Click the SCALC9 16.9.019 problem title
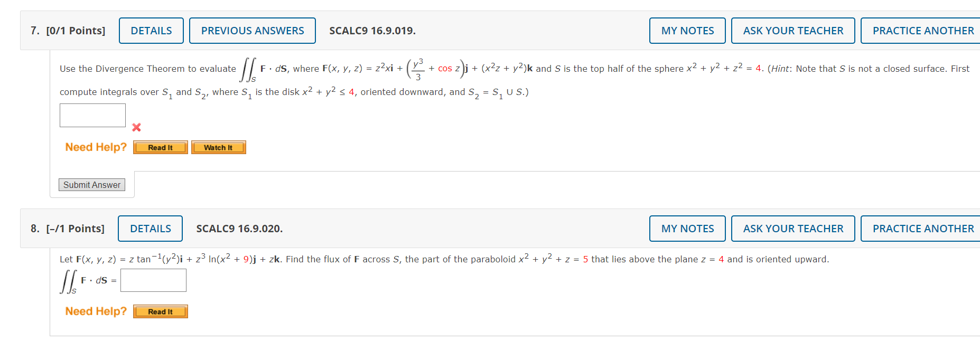This screenshot has width=980, height=351. 372,30
